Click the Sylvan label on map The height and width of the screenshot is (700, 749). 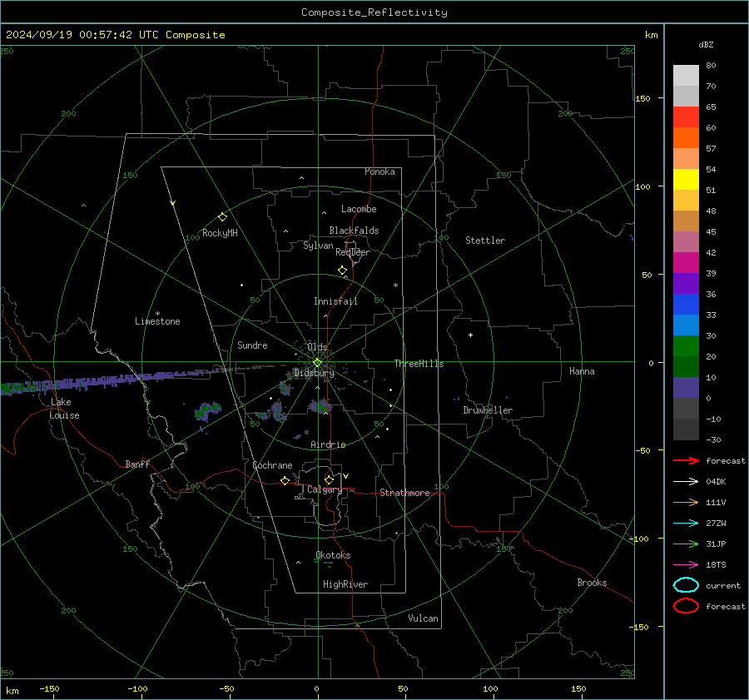(x=318, y=246)
